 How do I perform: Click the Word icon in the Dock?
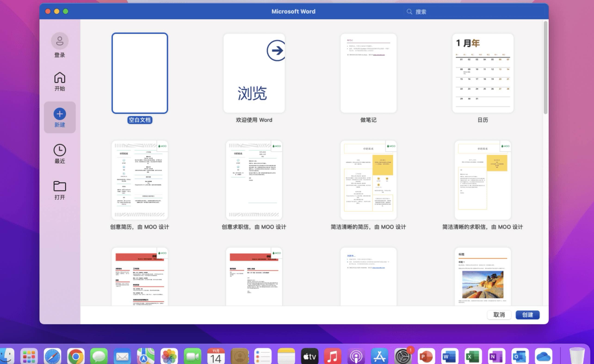(x=450, y=356)
